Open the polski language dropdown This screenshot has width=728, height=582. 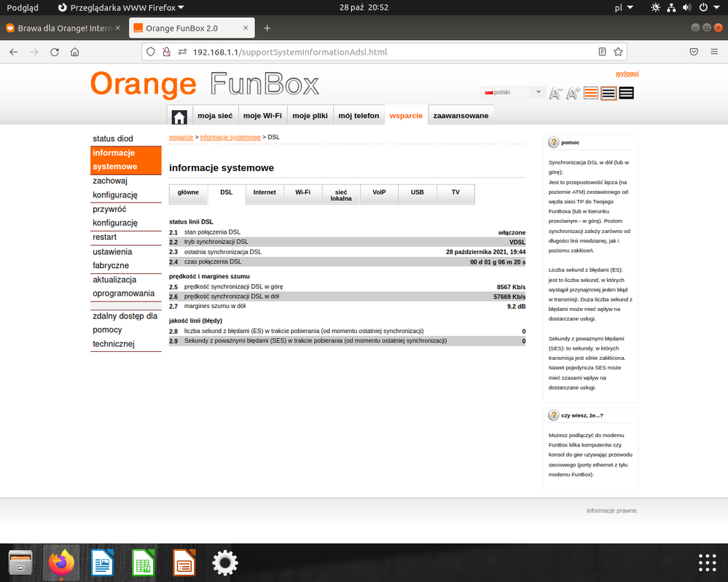pyautogui.click(x=512, y=93)
